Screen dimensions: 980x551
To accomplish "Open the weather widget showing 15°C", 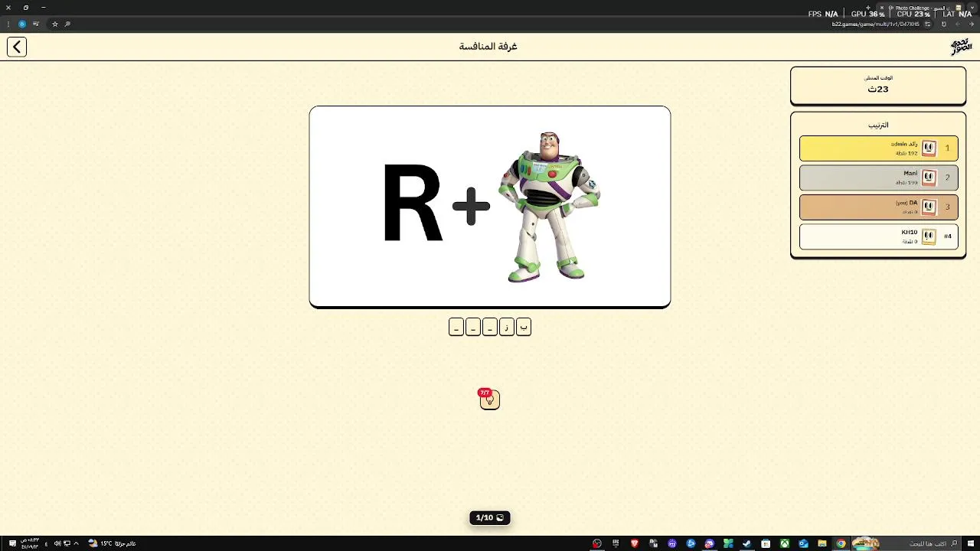I will tap(112, 543).
